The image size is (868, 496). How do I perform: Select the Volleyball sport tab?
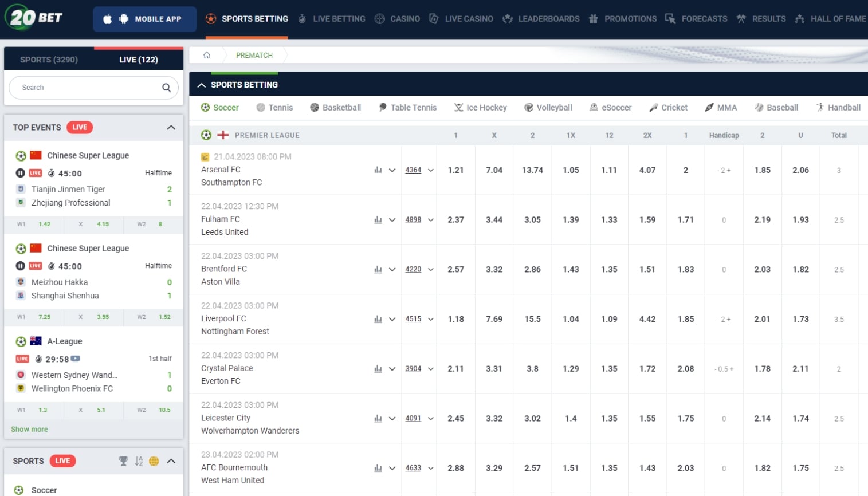548,108
